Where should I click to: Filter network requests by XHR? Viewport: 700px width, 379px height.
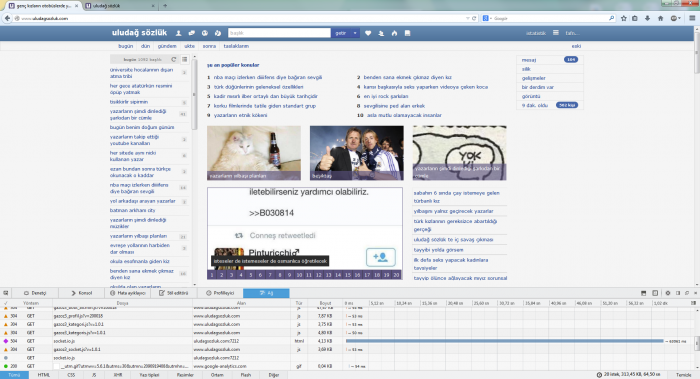click(x=117, y=375)
